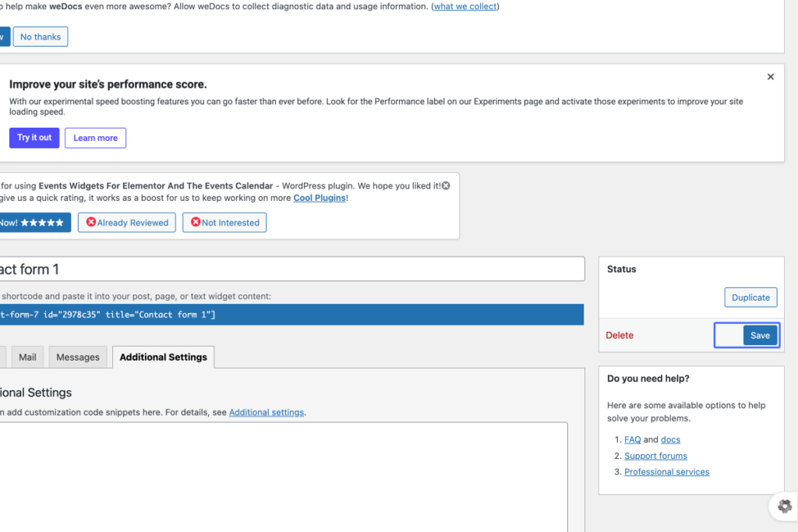Visit the Support forums link
The width and height of the screenshot is (798, 532).
point(655,456)
